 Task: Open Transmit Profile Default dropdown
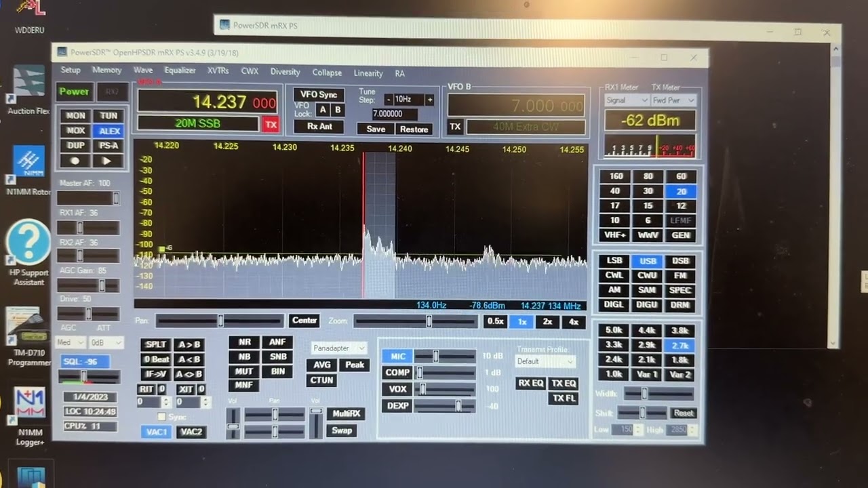[545, 361]
